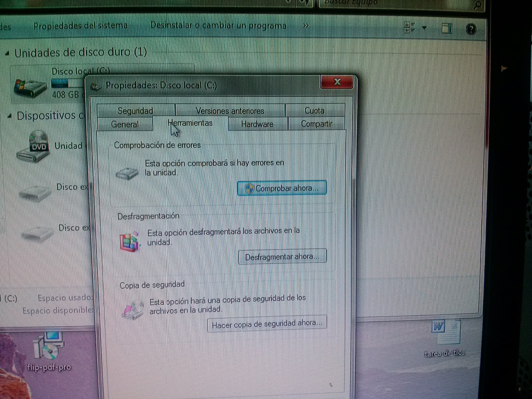Click the Desfragmentar ahora button

(282, 257)
